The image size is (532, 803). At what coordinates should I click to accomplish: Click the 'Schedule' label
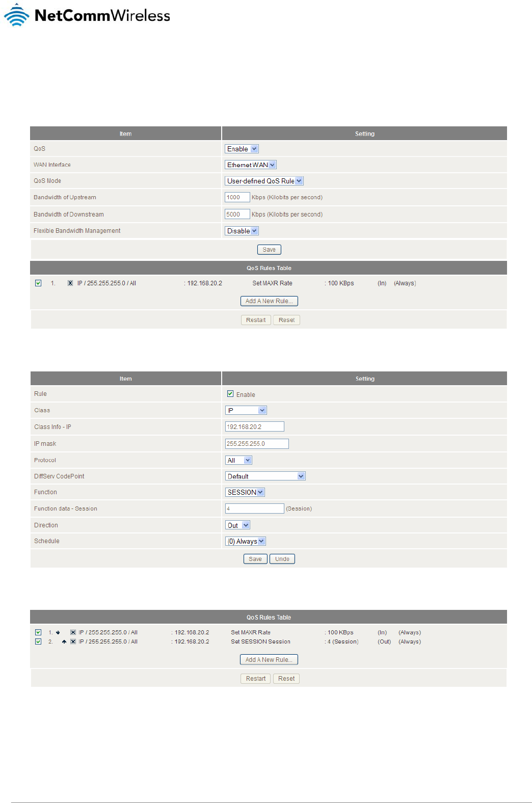tap(47, 541)
